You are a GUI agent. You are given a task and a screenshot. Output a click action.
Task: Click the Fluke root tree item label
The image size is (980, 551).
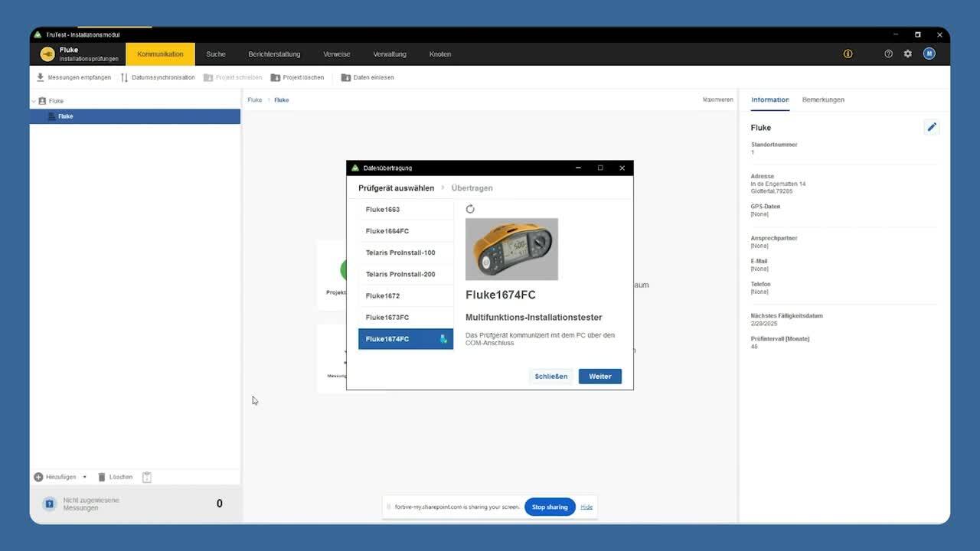56,101
